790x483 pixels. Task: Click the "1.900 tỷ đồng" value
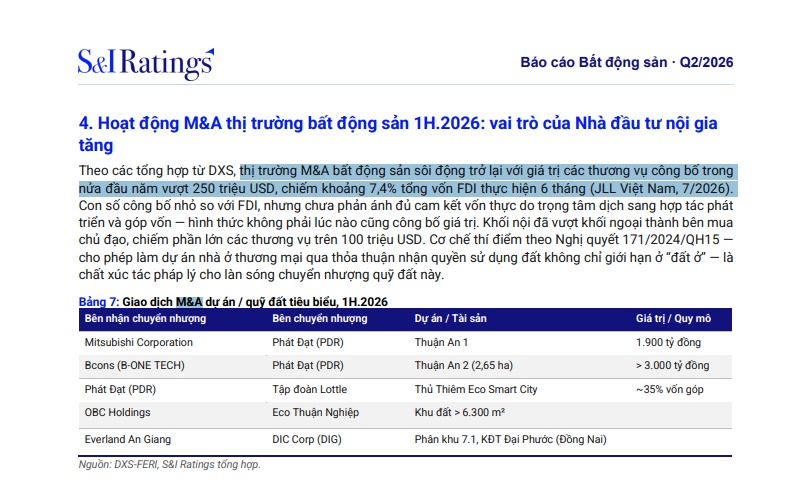(668, 342)
